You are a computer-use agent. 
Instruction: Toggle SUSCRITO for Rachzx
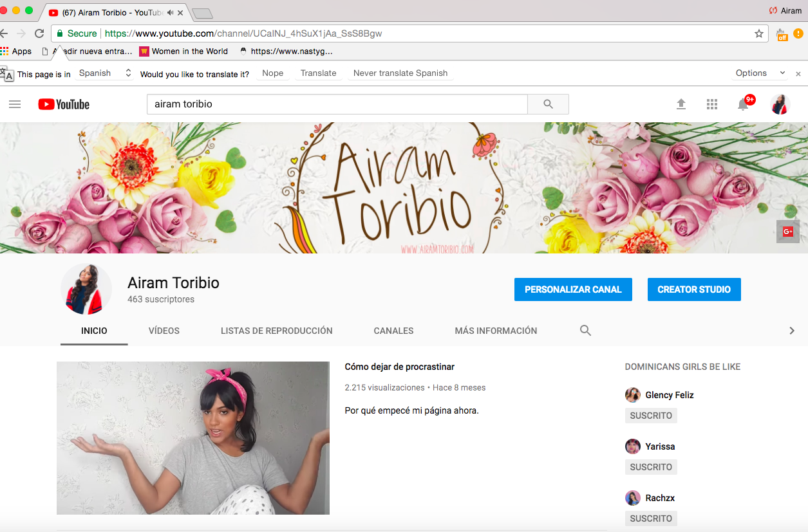651,518
